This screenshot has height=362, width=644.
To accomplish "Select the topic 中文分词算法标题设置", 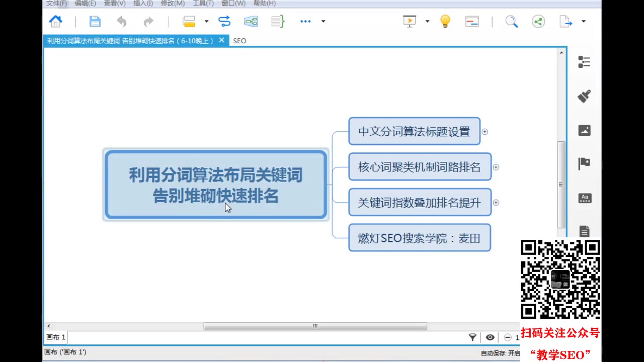I will [x=414, y=131].
